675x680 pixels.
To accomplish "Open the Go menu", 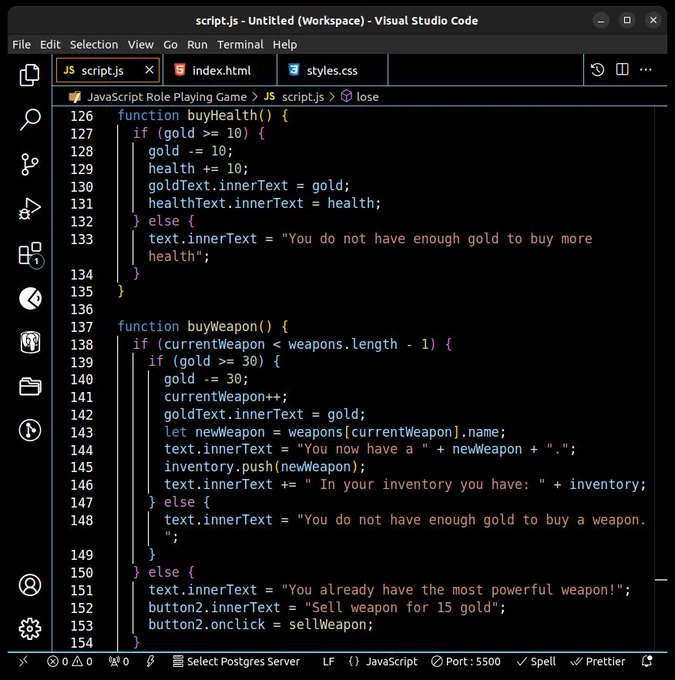I will click(x=170, y=45).
